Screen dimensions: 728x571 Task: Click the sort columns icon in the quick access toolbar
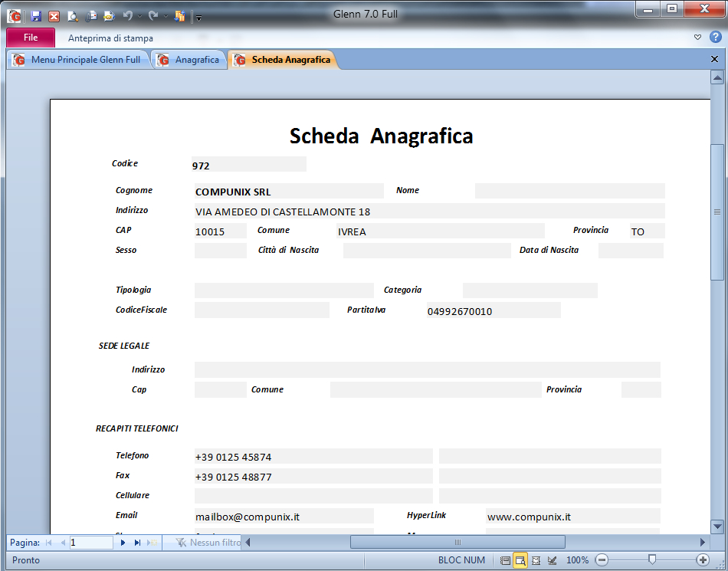click(x=179, y=16)
